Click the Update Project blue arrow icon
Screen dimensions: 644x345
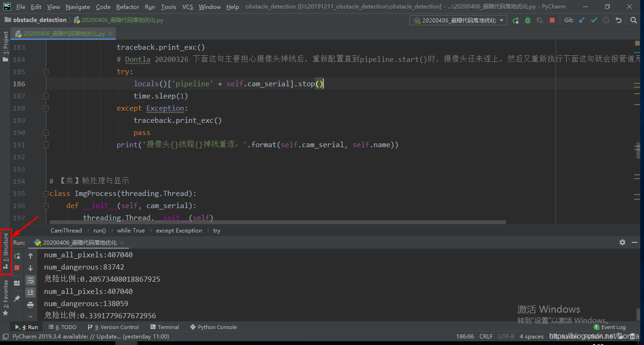point(583,20)
